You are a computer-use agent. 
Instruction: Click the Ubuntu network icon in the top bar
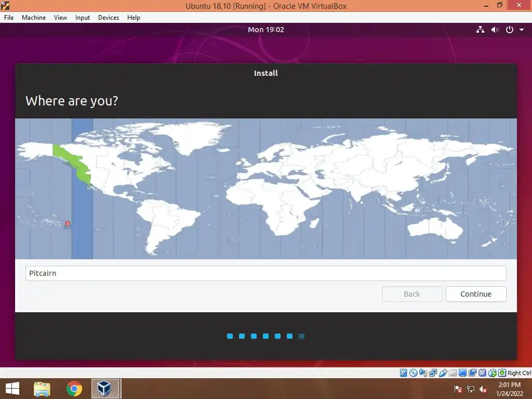click(x=480, y=30)
